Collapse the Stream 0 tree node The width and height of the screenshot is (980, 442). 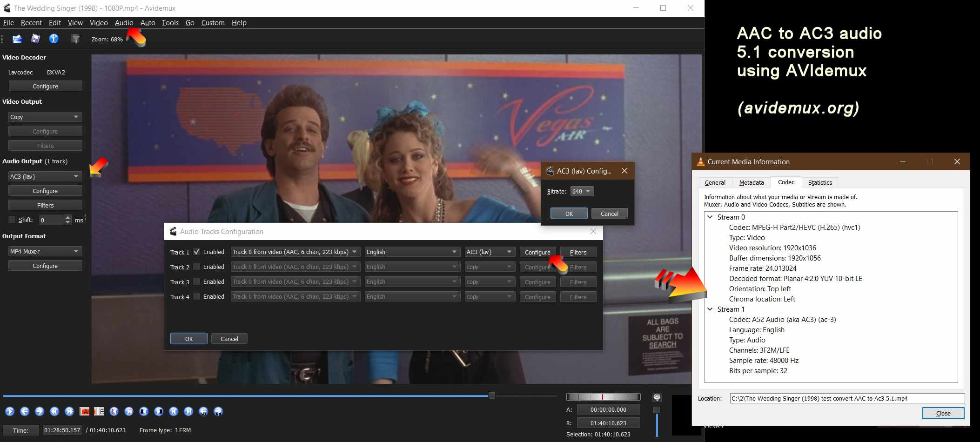tap(710, 217)
